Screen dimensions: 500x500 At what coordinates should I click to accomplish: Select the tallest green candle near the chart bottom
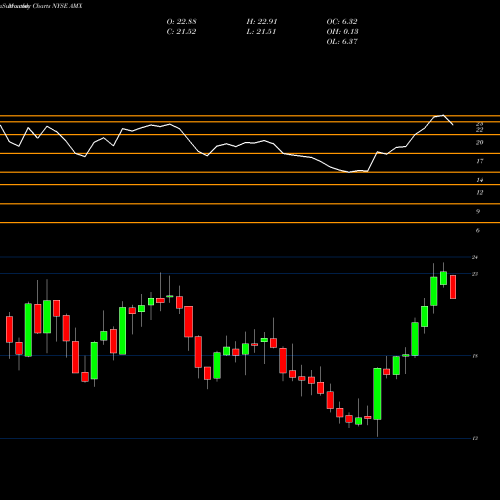pos(377,394)
